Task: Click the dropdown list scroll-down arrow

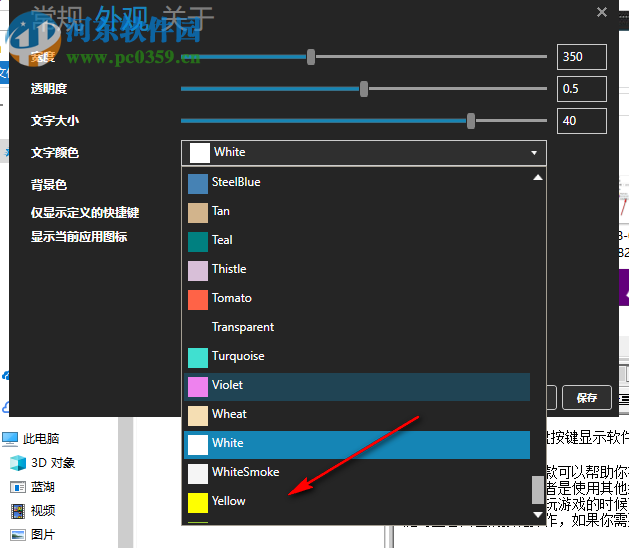Action: pos(538,514)
